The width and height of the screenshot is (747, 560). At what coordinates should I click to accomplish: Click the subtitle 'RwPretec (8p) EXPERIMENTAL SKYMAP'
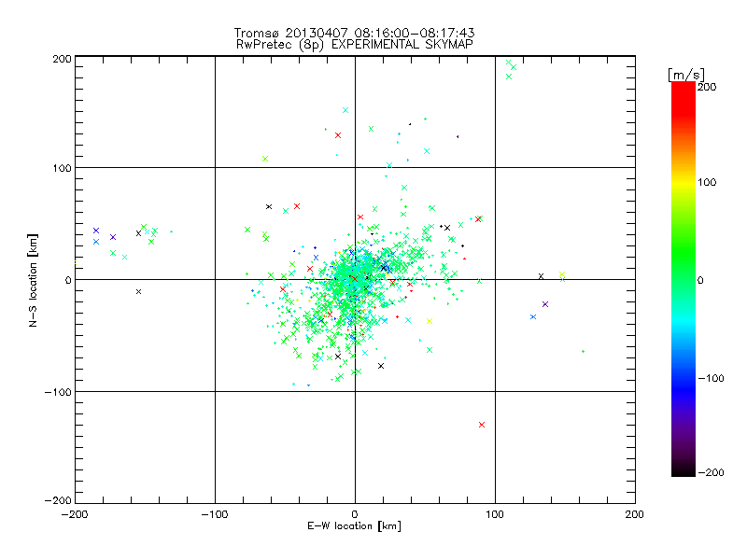[355, 45]
